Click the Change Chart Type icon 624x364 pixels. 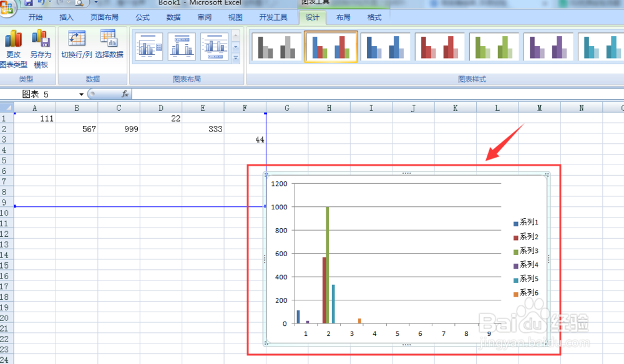click(x=13, y=39)
